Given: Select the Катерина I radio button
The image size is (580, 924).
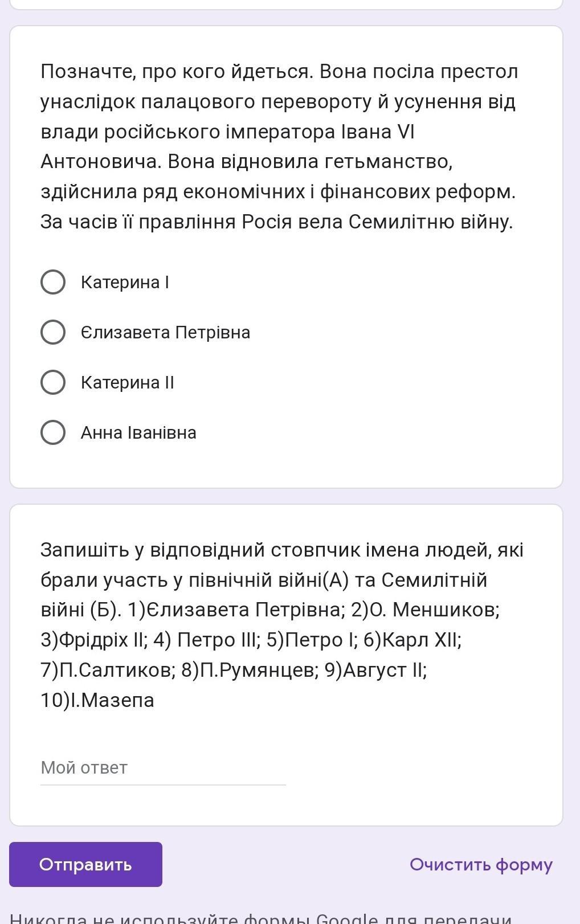Looking at the screenshot, I should [x=53, y=282].
